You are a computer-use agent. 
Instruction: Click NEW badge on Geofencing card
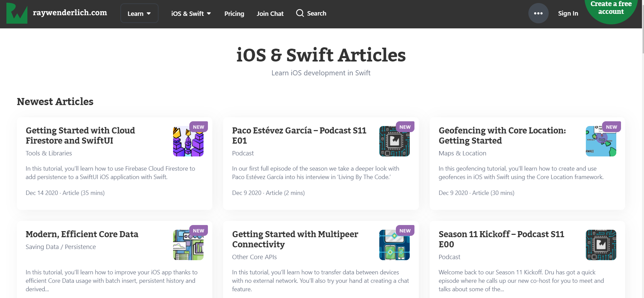pos(612,127)
